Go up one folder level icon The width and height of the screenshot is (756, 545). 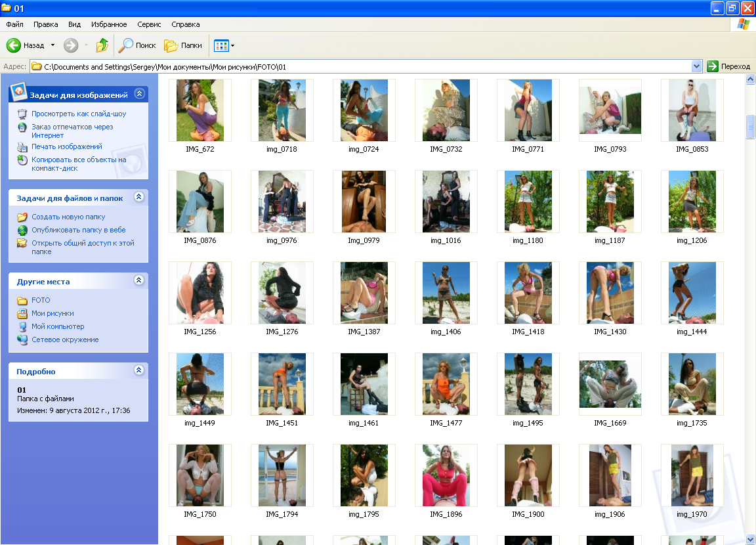[x=102, y=45]
